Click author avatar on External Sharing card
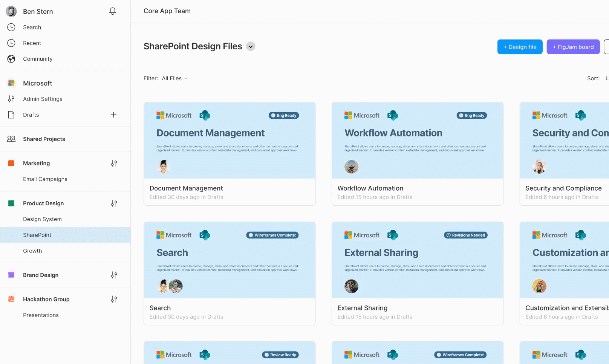 click(x=351, y=286)
